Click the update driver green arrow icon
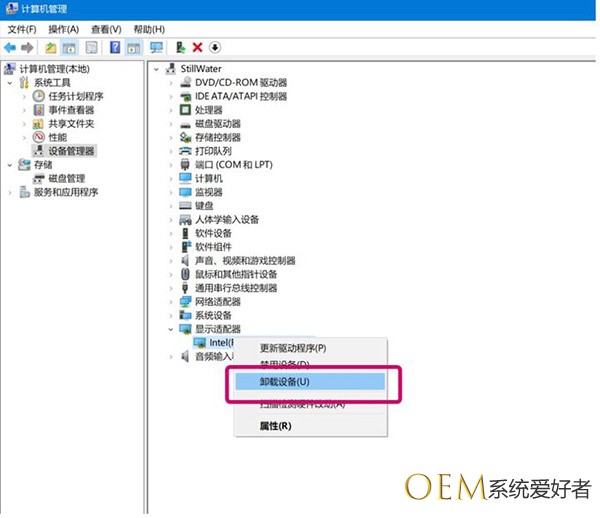Screen dimensions: 600x518 (x=181, y=47)
